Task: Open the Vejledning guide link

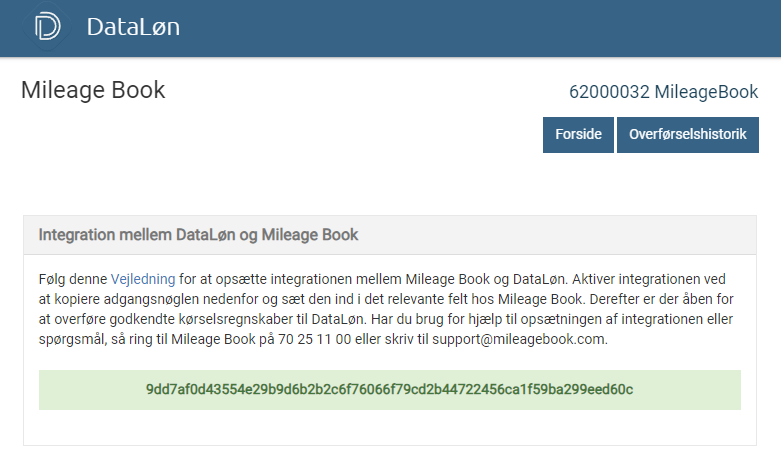Action: click(x=143, y=279)
